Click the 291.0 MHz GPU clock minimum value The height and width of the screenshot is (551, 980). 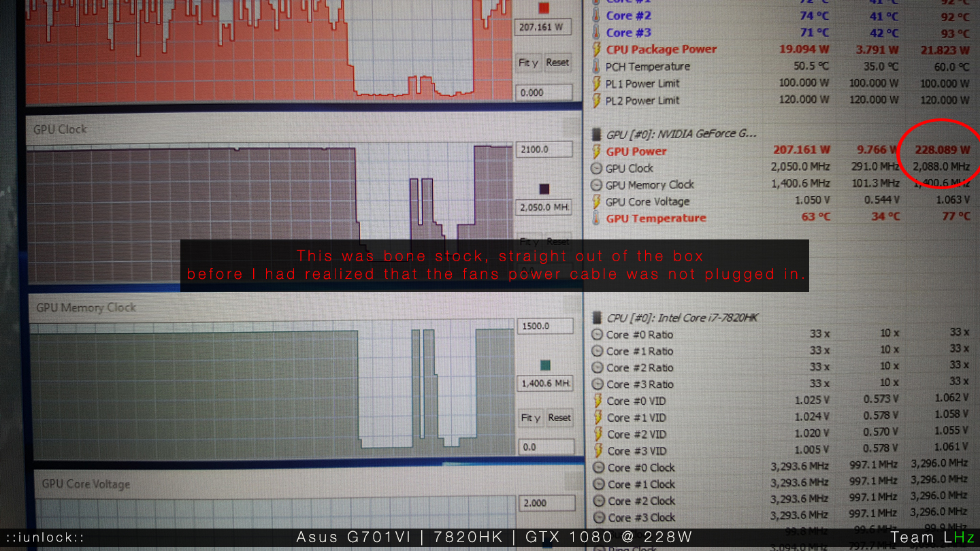[x=875, y=167]
